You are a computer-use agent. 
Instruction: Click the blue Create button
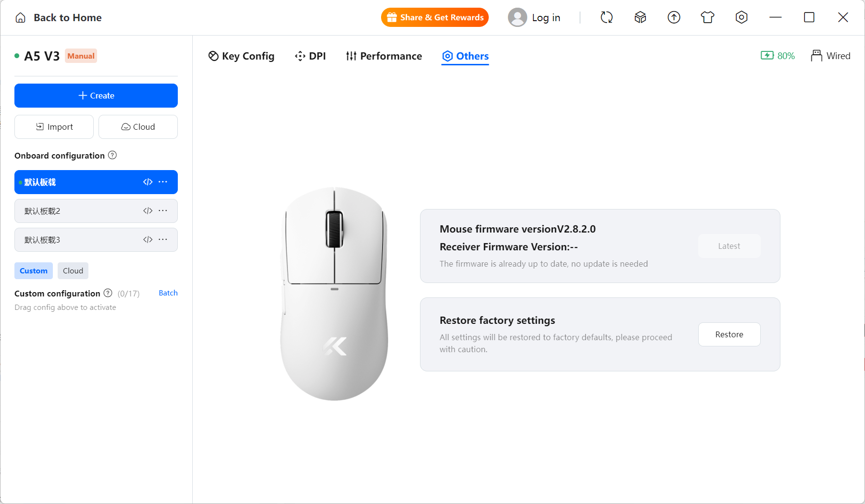coord(96,96)
